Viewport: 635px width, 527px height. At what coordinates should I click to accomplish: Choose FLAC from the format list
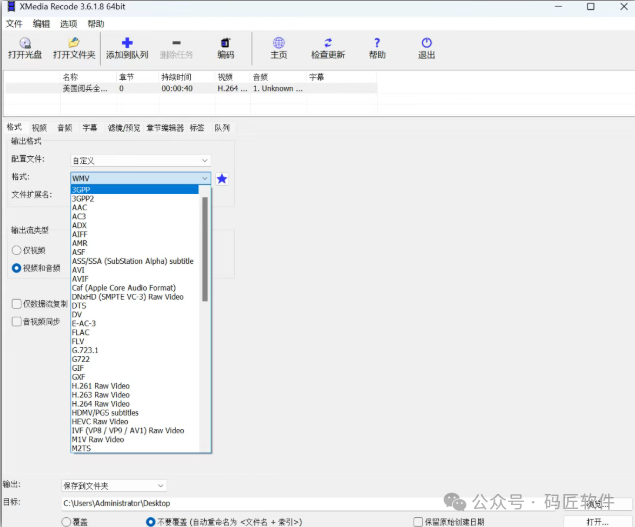(x=81, y=332)
